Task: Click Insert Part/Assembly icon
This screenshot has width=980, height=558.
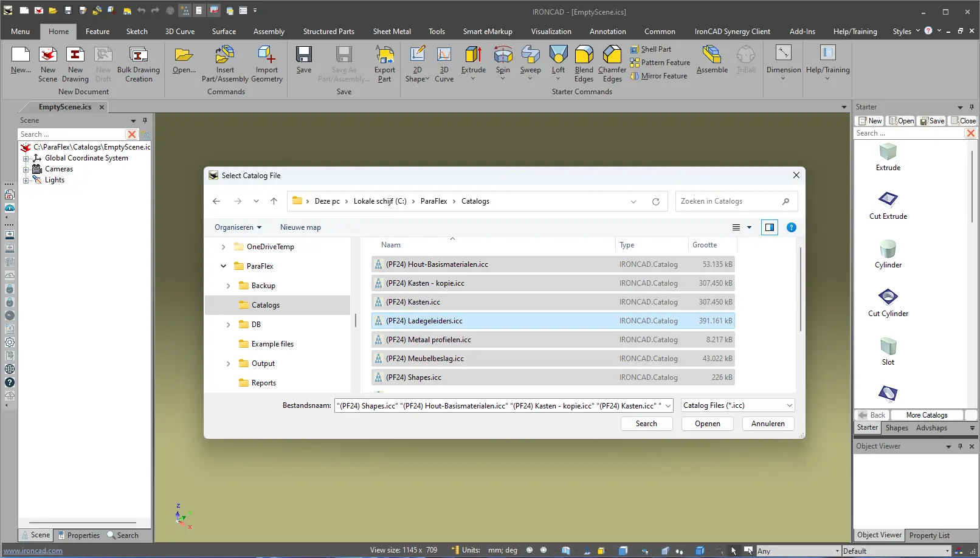Action: click(225, 56)
